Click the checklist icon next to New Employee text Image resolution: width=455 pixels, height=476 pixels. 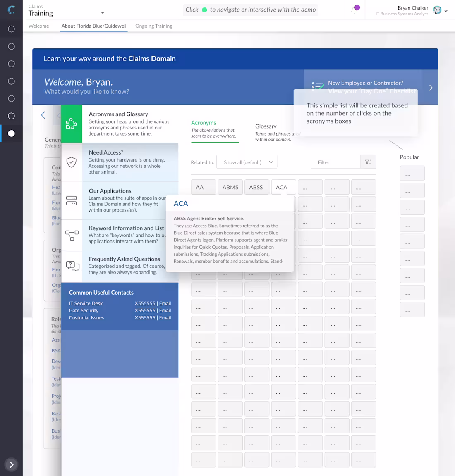click(318, 86)
